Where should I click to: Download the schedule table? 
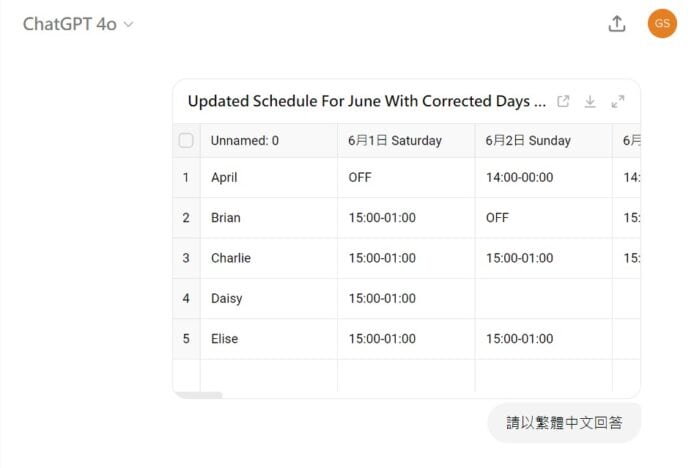pyautogui.click(x=590, y=101)
